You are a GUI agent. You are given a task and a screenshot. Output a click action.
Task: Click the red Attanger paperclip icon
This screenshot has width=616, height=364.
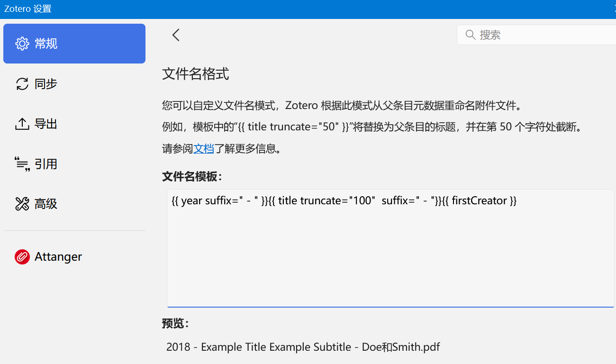point(22,257)
